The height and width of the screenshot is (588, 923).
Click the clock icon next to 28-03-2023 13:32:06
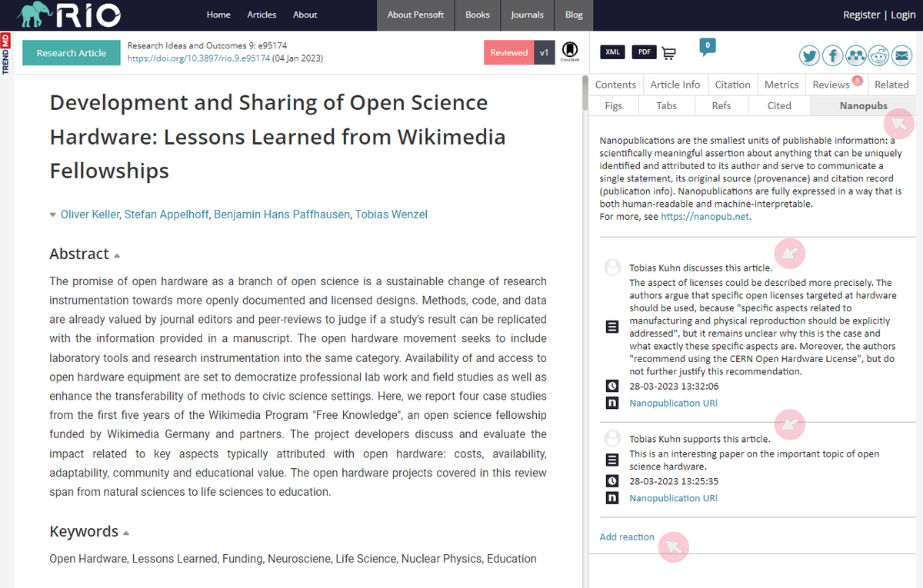click(612, 386)
